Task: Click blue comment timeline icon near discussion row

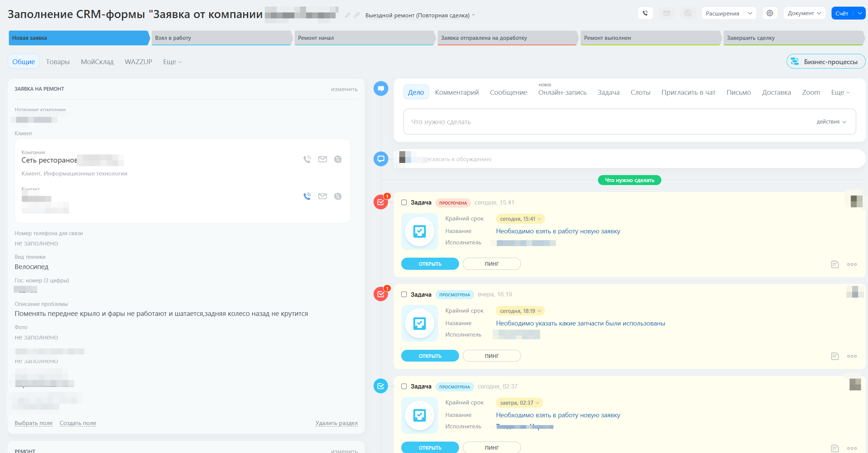Action: pyautogui.click(x=381, y=159)
